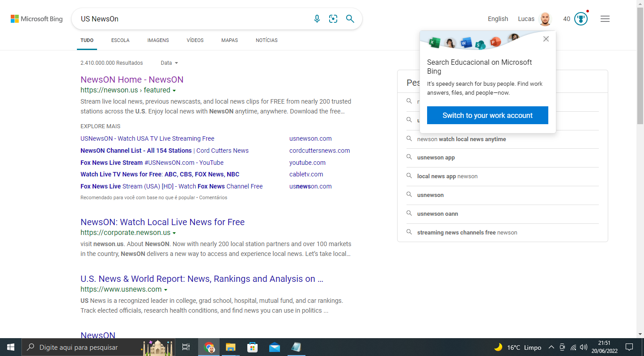The image size is (644, 356).
Task: Click magnifier beside 'usnewson oann' suggestion
Action: [x=409, y=214]
